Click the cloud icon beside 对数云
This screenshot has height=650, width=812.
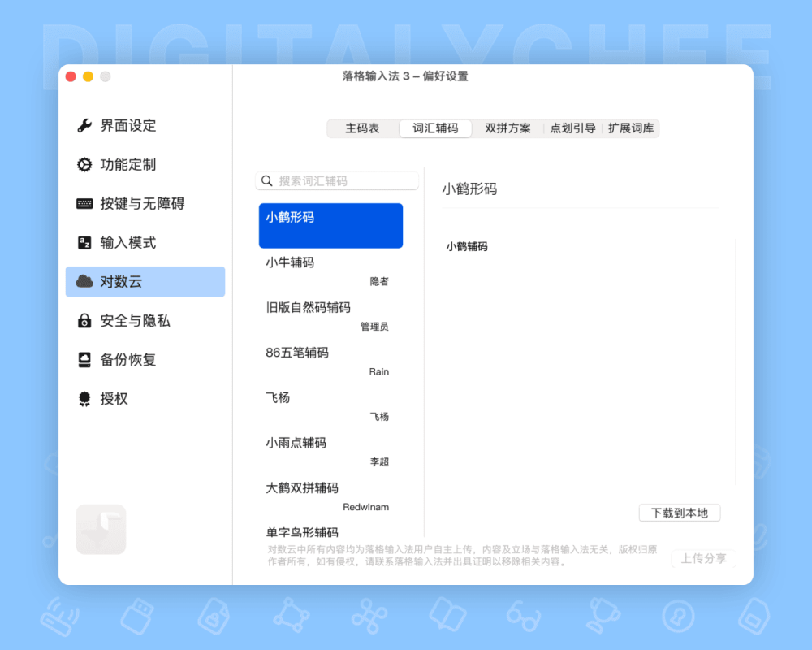pos(84,281)
